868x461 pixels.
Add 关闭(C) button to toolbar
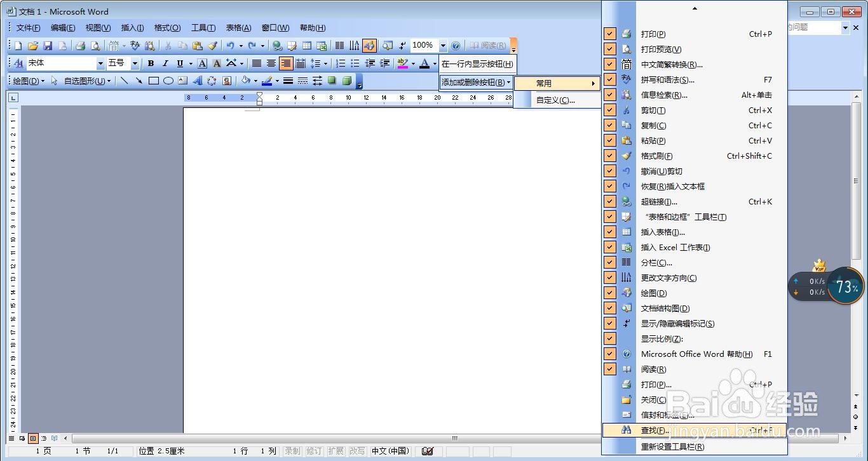coord(695,400)
